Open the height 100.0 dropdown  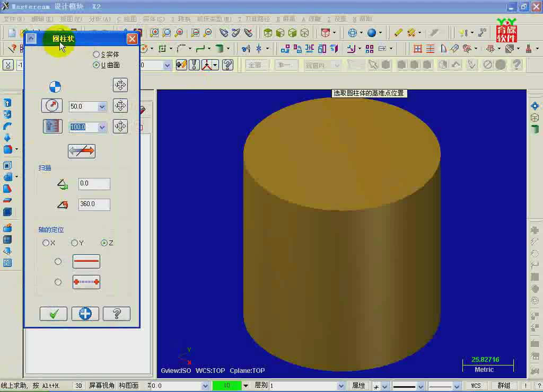pyautogui.click(x=102, y=127)
